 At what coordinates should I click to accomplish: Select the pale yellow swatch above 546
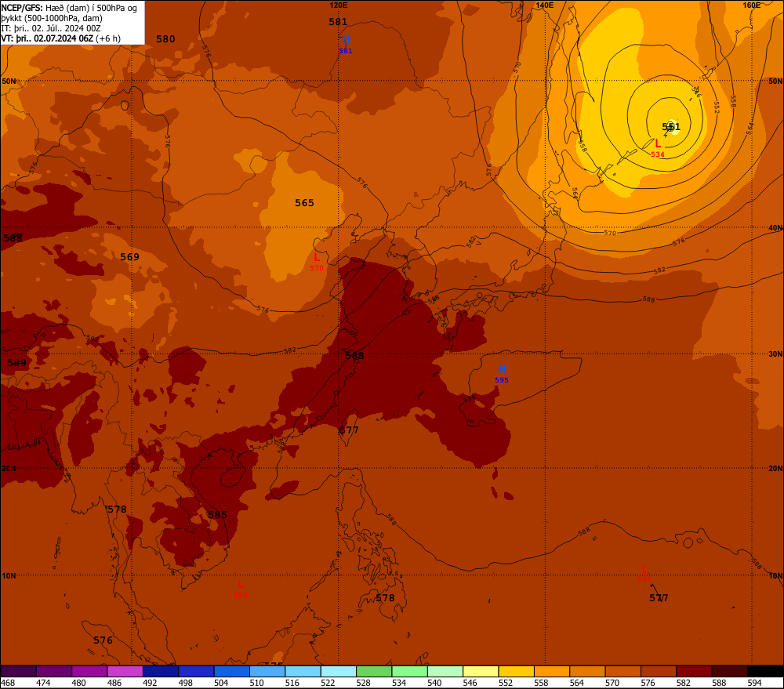[x=481, y=672]
